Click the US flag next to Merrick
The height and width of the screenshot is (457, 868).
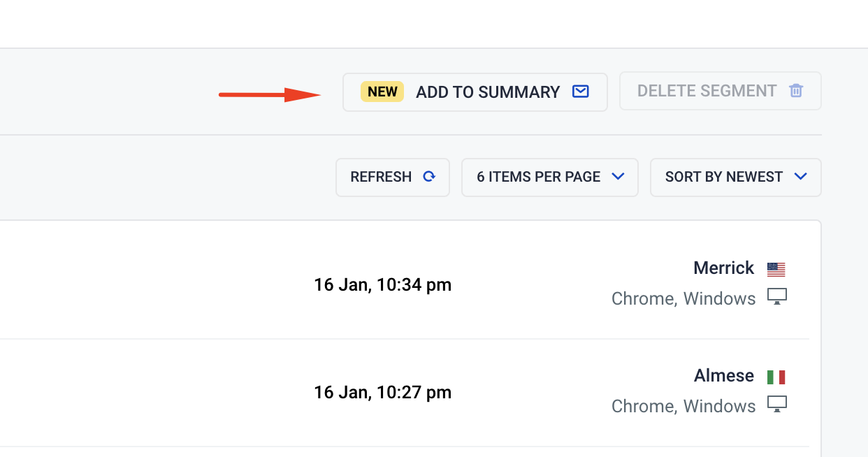(776, 268)
